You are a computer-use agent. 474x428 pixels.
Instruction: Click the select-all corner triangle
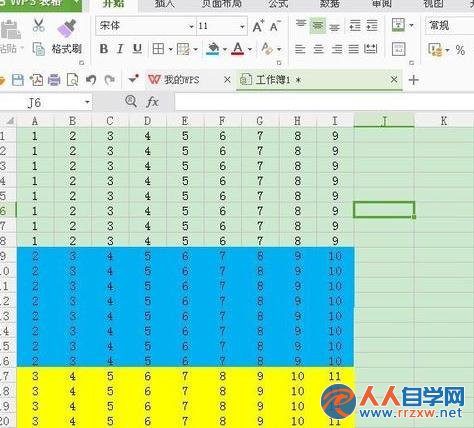pos(10,121)
